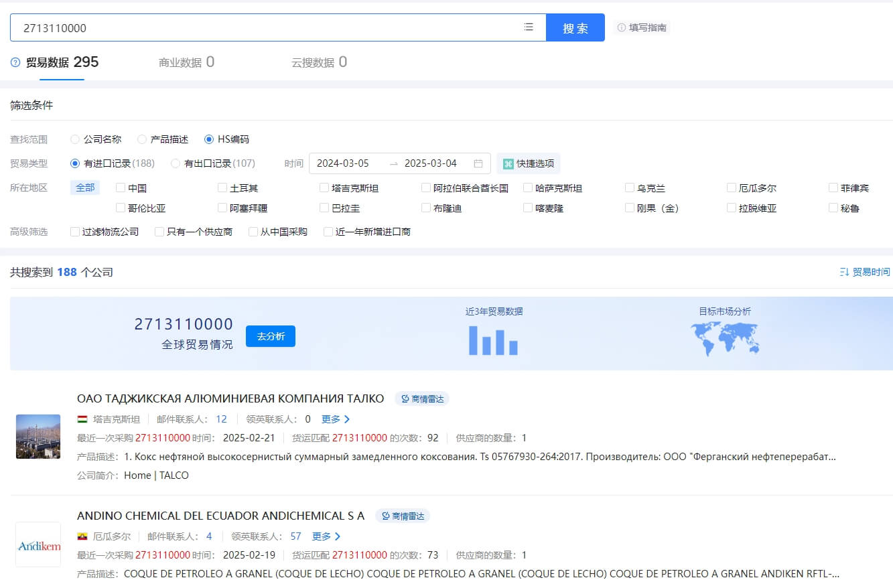Select the 公司名称 search scope radio

[x=75, y=139]
